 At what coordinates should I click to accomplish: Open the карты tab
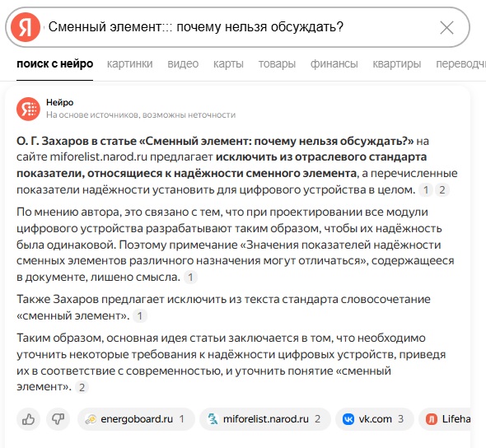[228, 63]
